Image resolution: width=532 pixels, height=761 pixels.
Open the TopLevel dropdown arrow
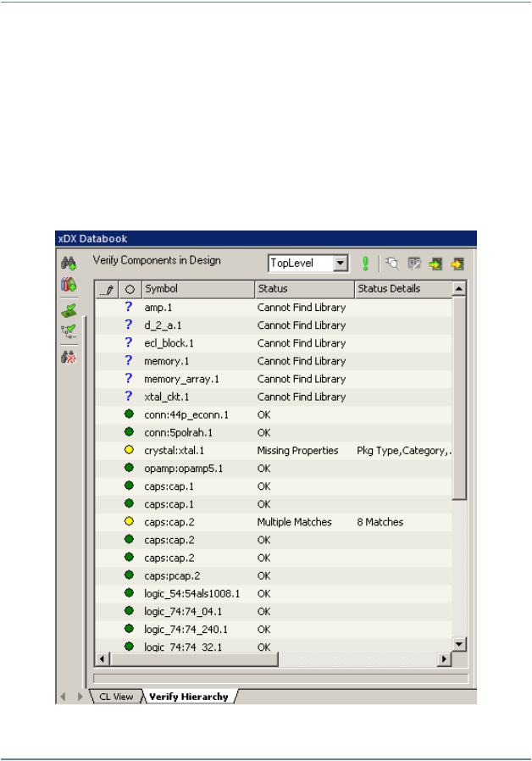point(341,263)
